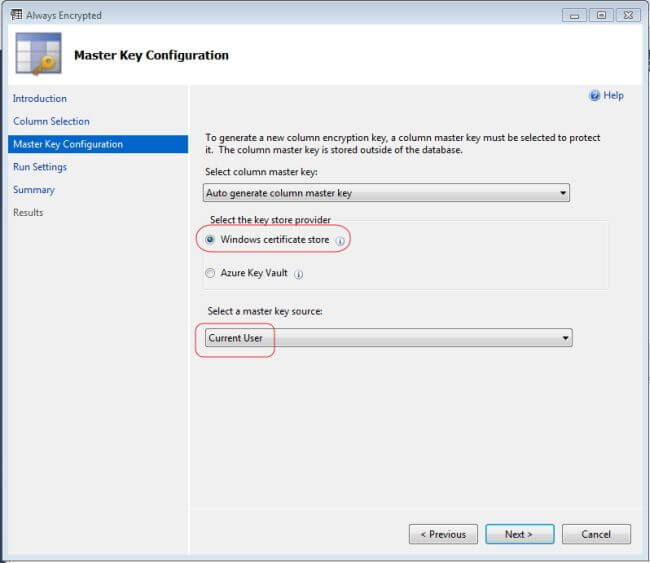
Task: Select Azure Key Vault radio button
Action: pyautogui.click(x=210, y=273)
